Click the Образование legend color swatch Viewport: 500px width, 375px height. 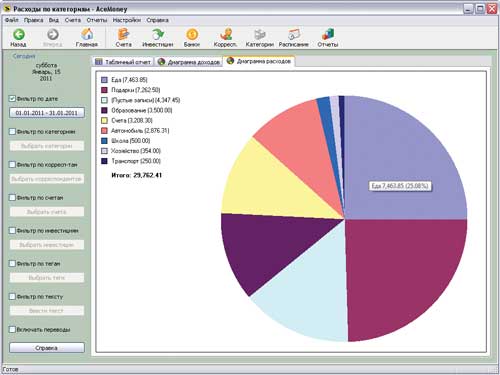point(104,110)
